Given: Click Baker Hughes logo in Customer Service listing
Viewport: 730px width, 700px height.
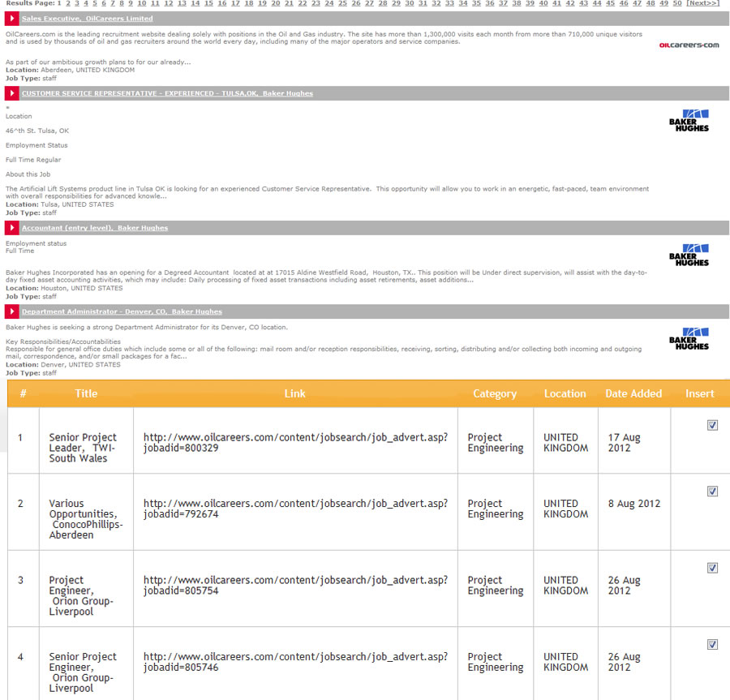Looking at the screenshot, I should 689,121.
